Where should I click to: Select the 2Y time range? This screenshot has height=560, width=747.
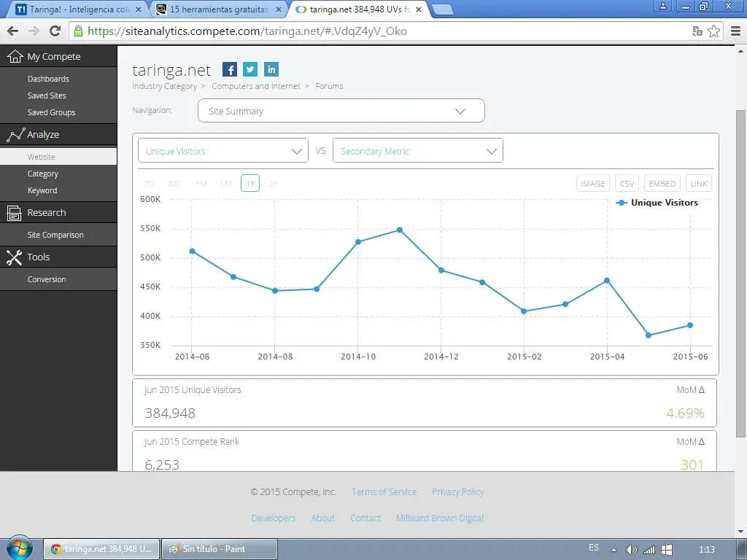click(x=273, y=184)
